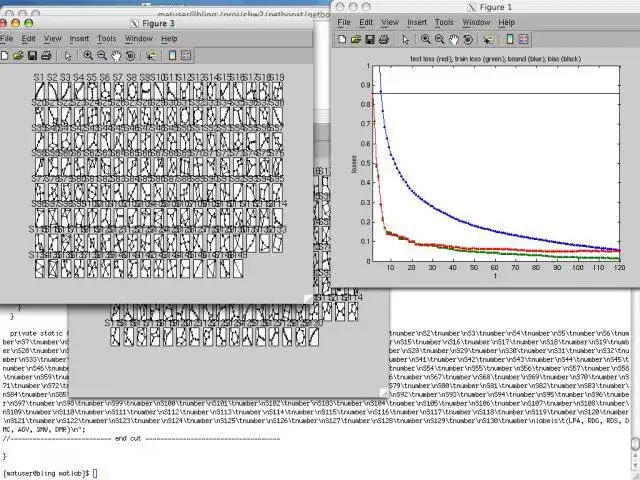Open the Window menu in Figure 1

476,22
